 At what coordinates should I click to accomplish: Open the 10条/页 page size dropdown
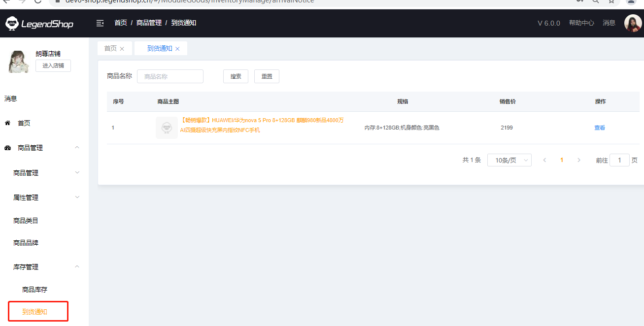pos(509,160)
